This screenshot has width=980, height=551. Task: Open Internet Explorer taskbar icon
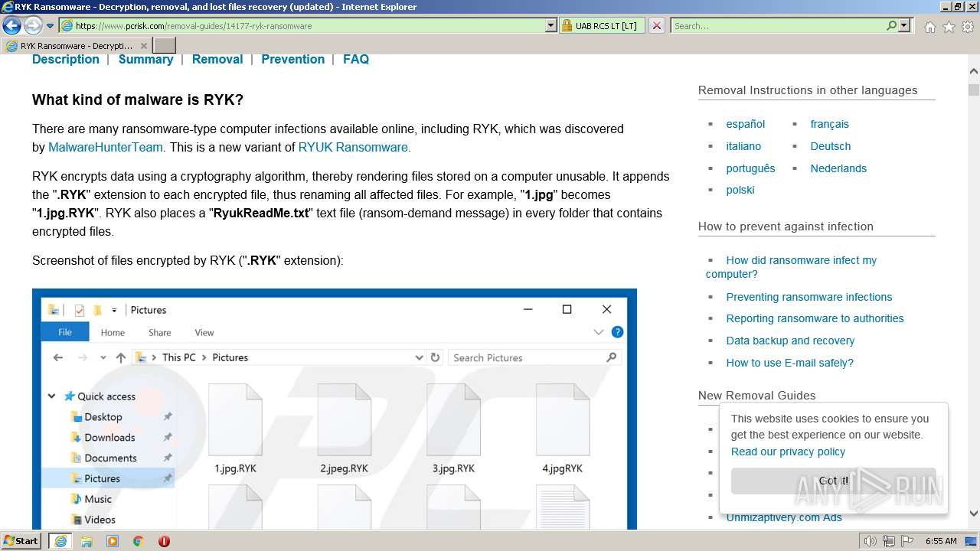click(x=60, y=541)
